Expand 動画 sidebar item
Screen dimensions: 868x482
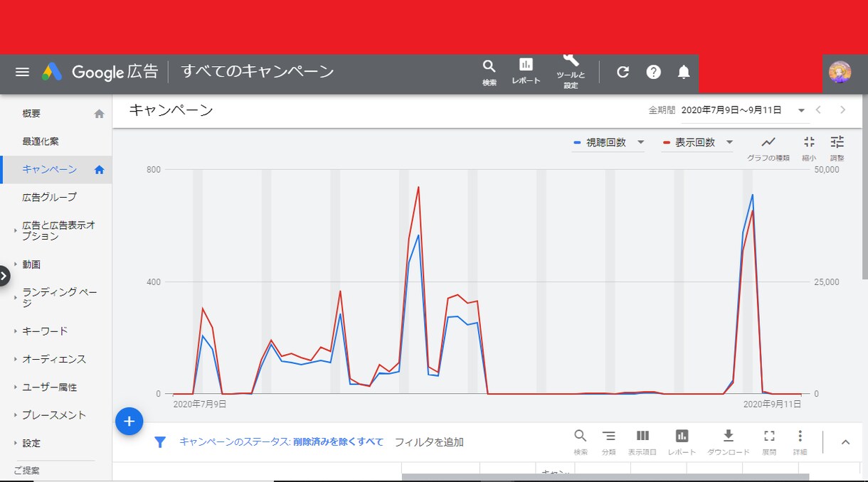(x=55, y=264)
